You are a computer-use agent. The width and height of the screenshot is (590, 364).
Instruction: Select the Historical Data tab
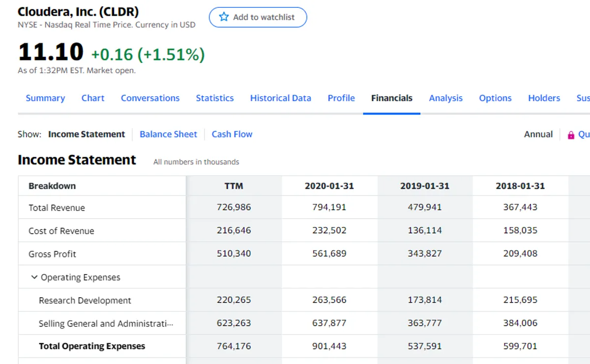coord(280,98)
